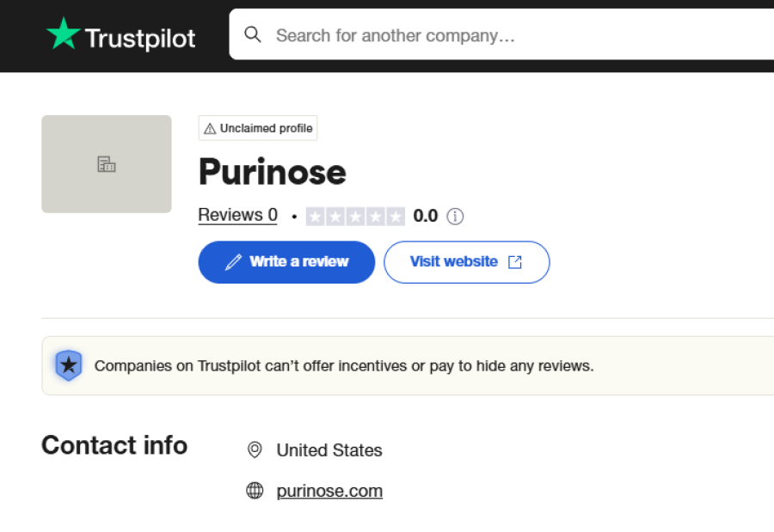
Task: Click the Trustpilot wordmark text
Action: click(139, 38)
